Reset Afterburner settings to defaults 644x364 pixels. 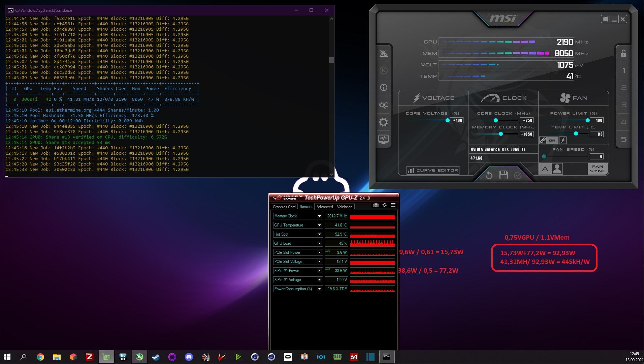point(489,175)
